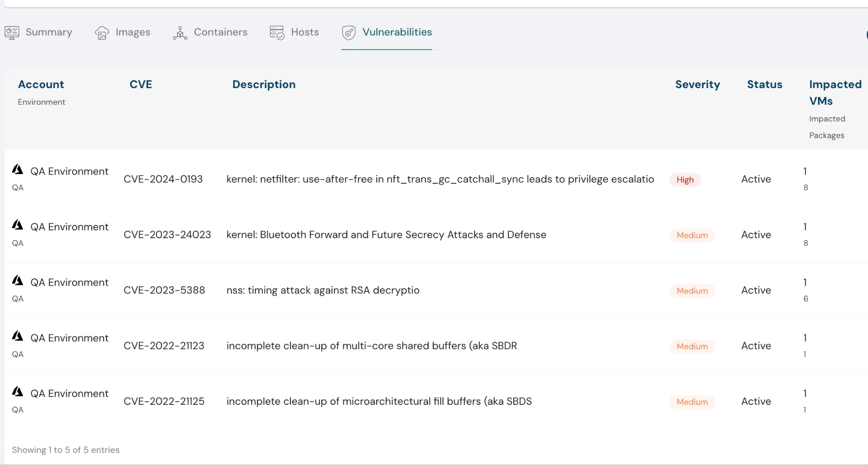Switch to the Summary tab
Viewport: 868px width, 465px height.
coord(48,32)
